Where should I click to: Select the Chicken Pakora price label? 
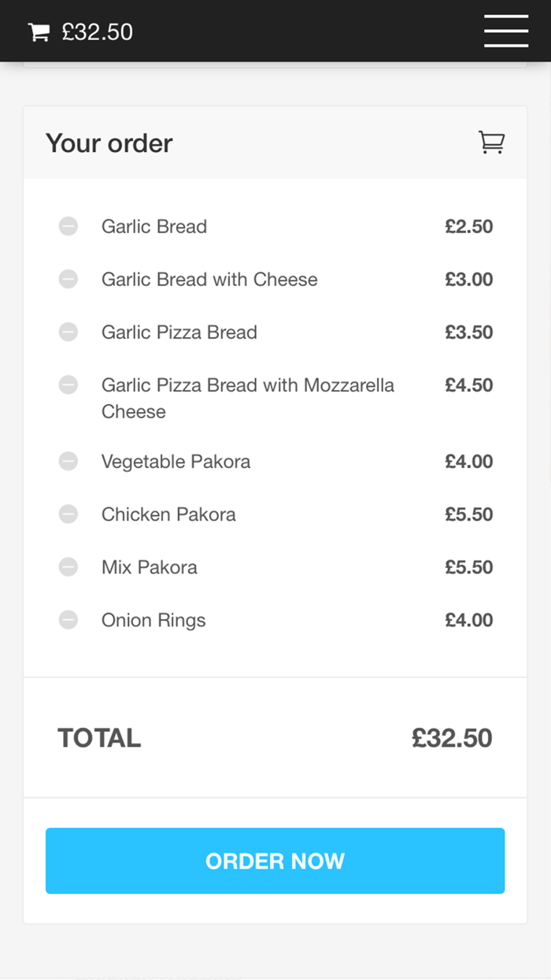[x=469, y=514]
